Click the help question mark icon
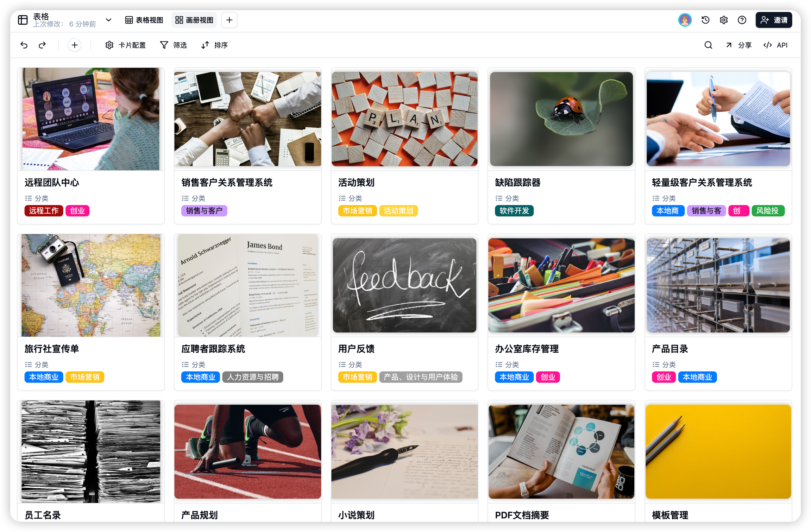 tap(742, 20)
